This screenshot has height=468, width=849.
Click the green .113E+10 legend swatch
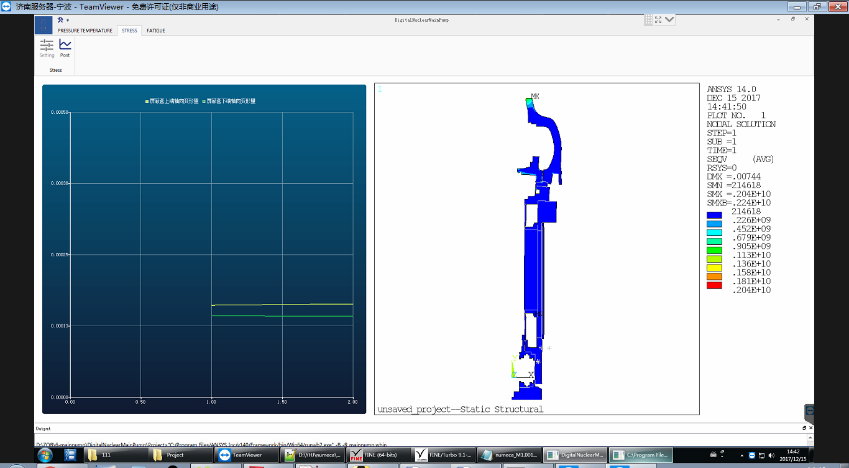714,251
